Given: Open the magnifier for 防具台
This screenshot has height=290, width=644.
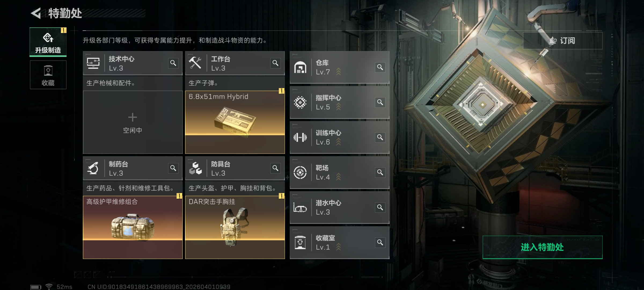Looking at the screenshot, I should (x=276, y=168).
